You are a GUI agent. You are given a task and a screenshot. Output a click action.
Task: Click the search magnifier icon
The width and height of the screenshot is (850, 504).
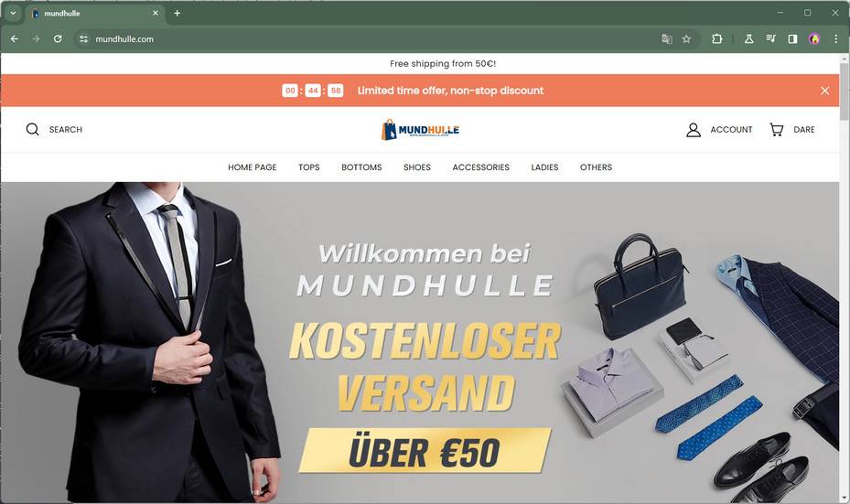(33, 130)
